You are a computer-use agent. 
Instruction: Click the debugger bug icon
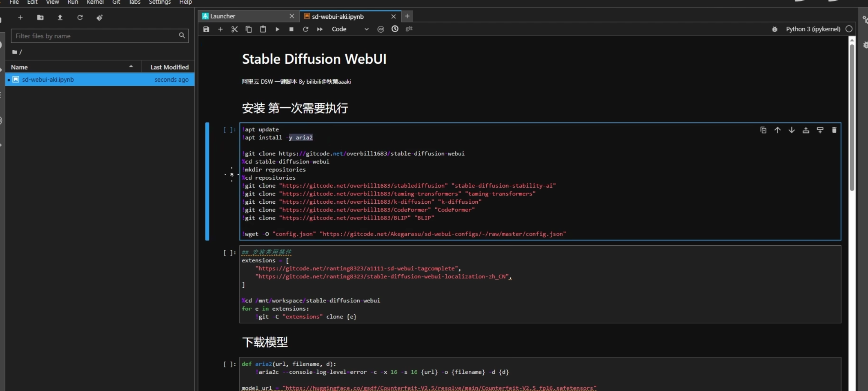pos(775,29)
